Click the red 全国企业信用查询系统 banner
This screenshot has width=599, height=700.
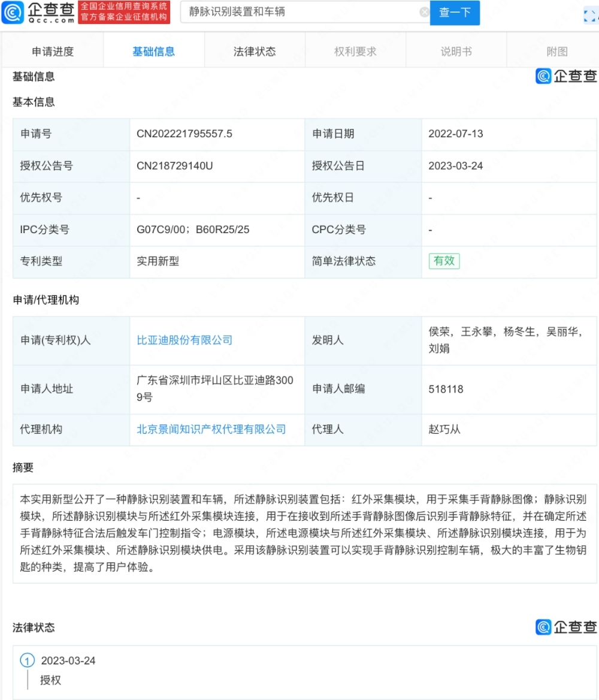tap(124, 12)
